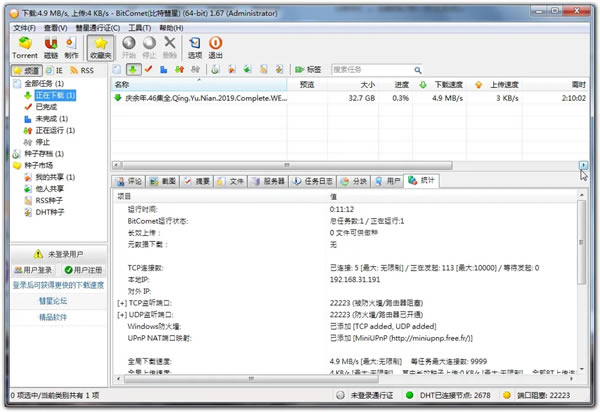The image size is (600, 412).
Task: Click the gray stopped-arrows filter icon in filter bar
Action: [x=195, y=69]
